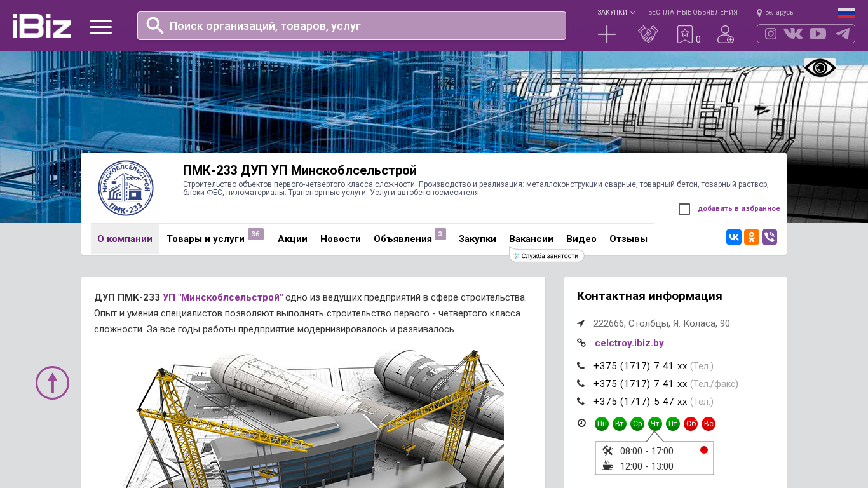This screenshot has width=868, height=488.
Task: Click the 'добавить в избранное' label
Action: [x=739, y=209]
